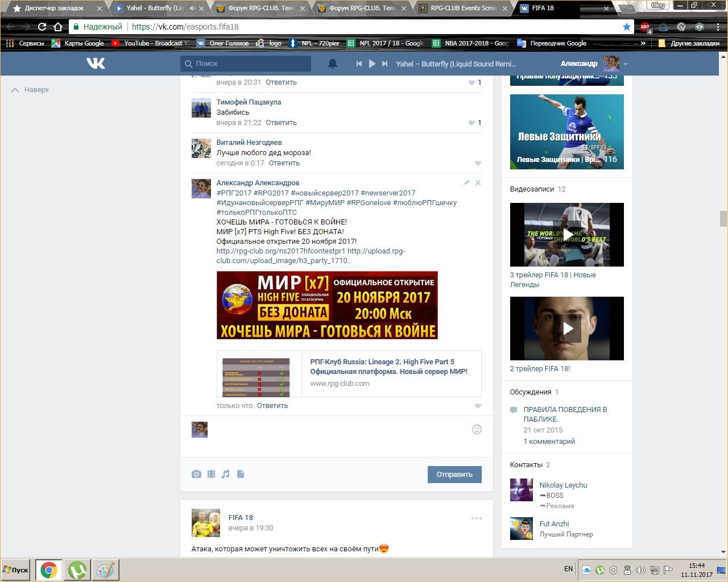Like Виталий Незгодяев's comment
Image resolution: width=728 pixels, height=582 pixels.
coord(478,163)
